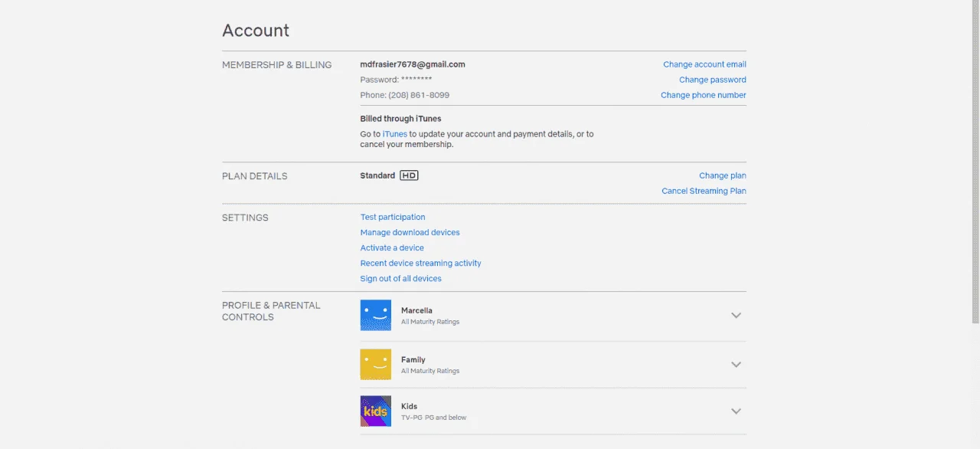Click All Maturity Ratings under Family

click(430, 371)
